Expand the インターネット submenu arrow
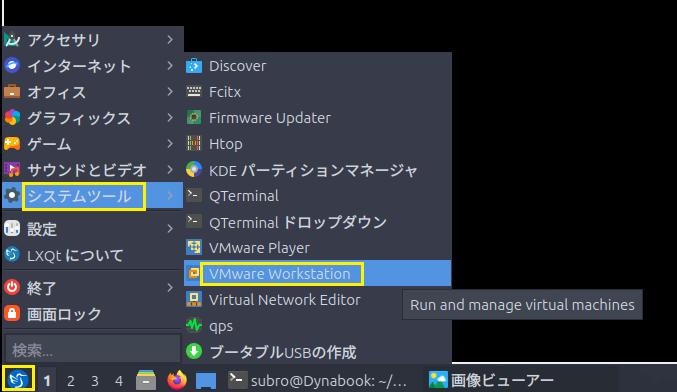This screenshot has height=392, width=677. click(170, 66)
